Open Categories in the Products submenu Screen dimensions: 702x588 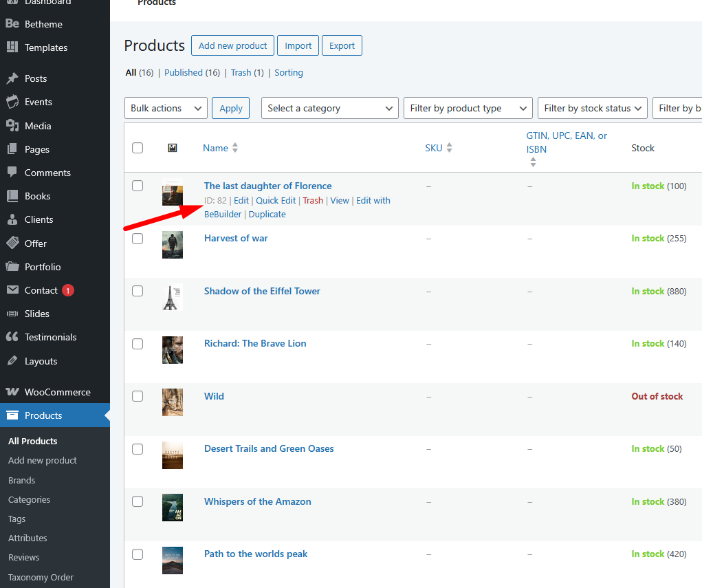coord(29,499)
